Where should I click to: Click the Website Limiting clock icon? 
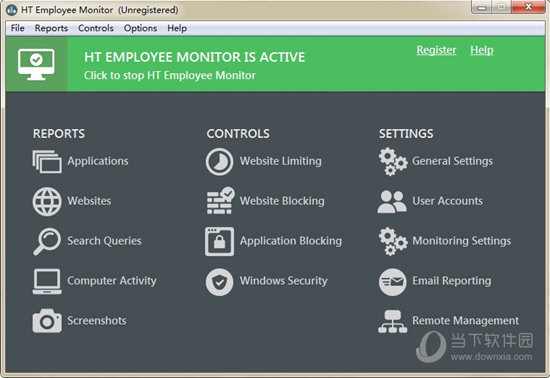219,162
